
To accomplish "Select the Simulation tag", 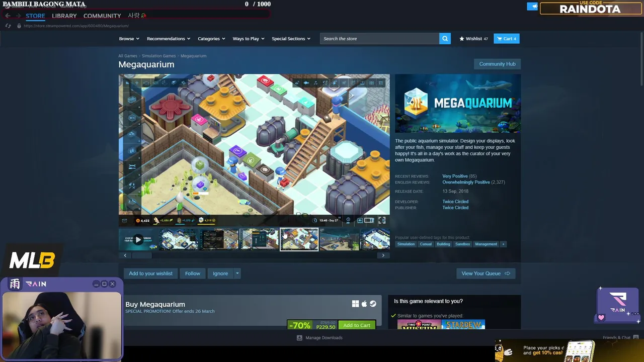I will point(406,244).
